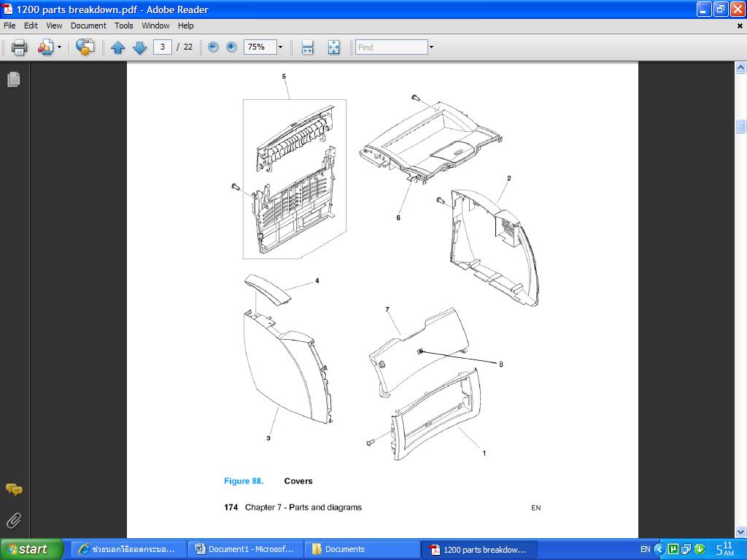Open the View menu
Screen dimensions: 747x560
[54, 26]
